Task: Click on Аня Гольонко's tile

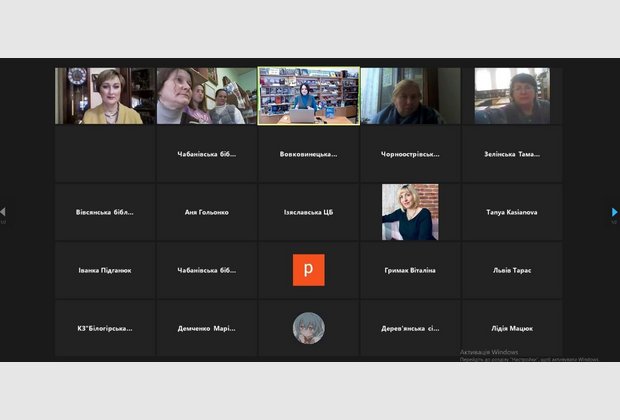Action: click(x=206, y=212)
